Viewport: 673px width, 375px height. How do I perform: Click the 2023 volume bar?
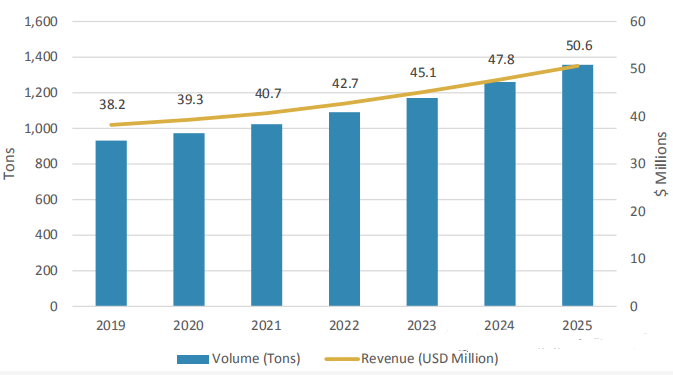[422, 202]
